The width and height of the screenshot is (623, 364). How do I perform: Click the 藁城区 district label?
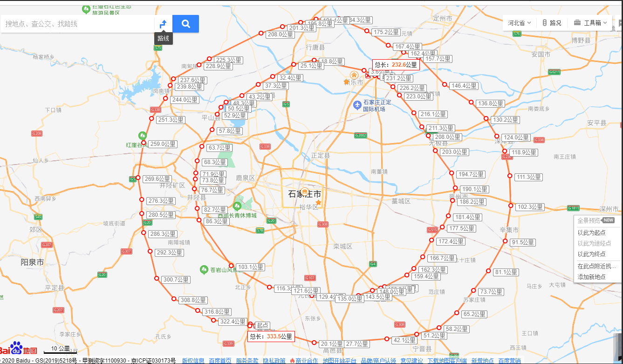click(x=401, y=201)
